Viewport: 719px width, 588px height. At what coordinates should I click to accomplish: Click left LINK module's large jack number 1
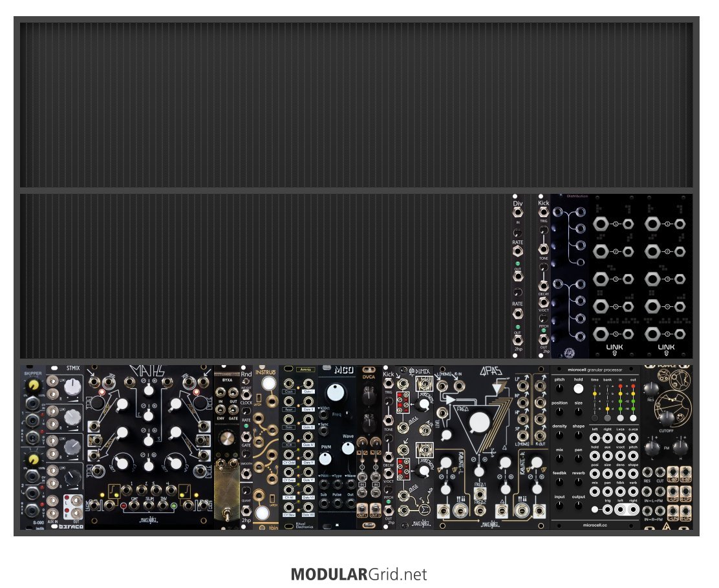point(601,224)
